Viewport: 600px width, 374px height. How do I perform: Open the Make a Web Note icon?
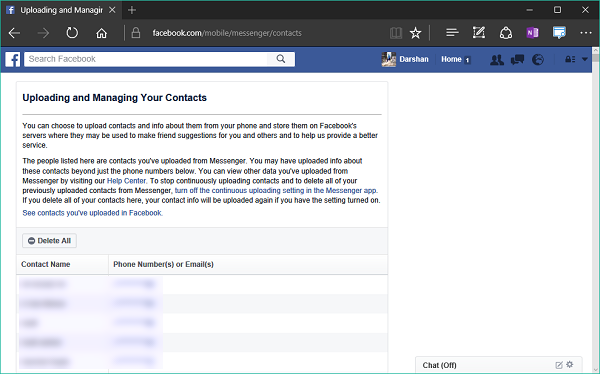point(479,33)
